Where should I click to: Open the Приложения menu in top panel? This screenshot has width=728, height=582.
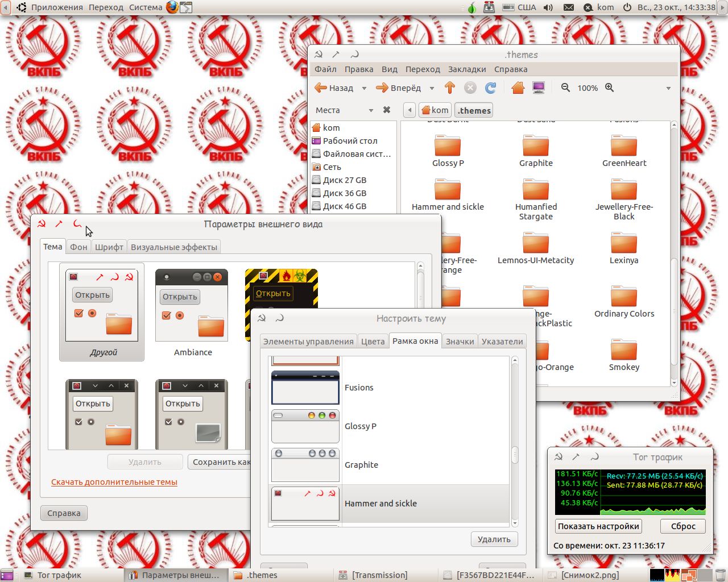(57, 7)
